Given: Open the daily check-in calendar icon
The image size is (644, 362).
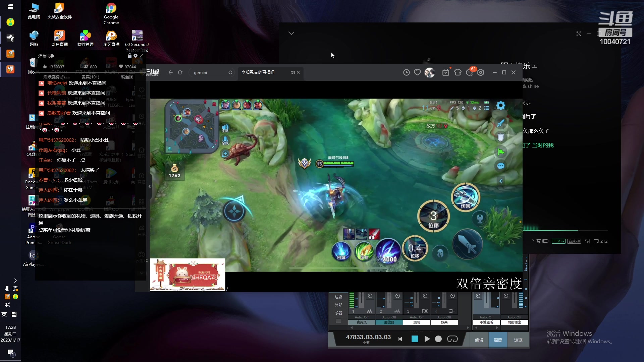Looking at the screenshot, I should tap(446, 72).
